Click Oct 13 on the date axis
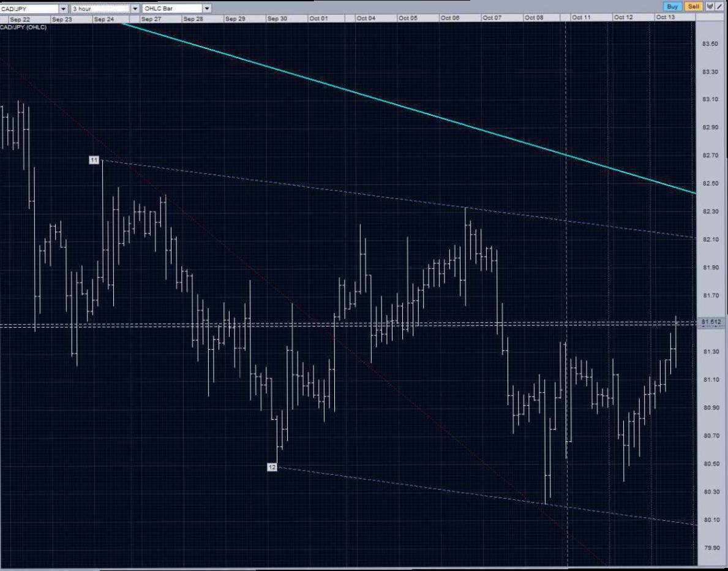 665,18
